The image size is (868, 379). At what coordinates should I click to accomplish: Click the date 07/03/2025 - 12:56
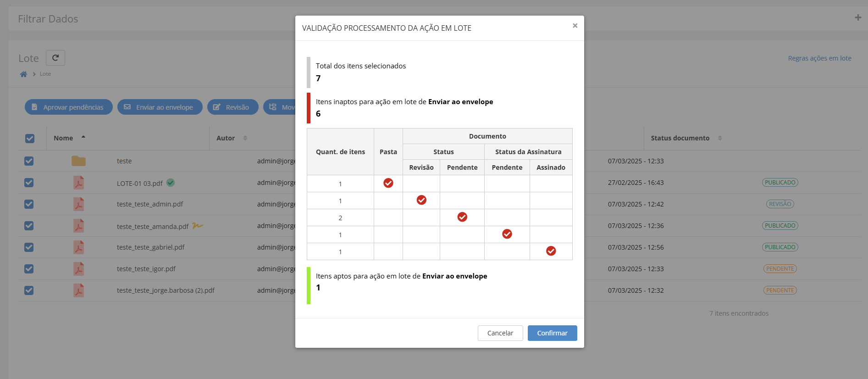point(636,247)
